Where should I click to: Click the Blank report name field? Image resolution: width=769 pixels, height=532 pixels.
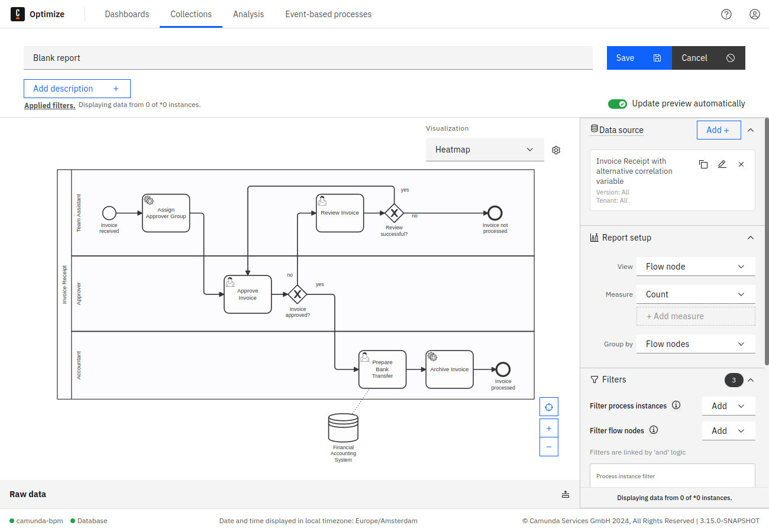tap(308, 57)
